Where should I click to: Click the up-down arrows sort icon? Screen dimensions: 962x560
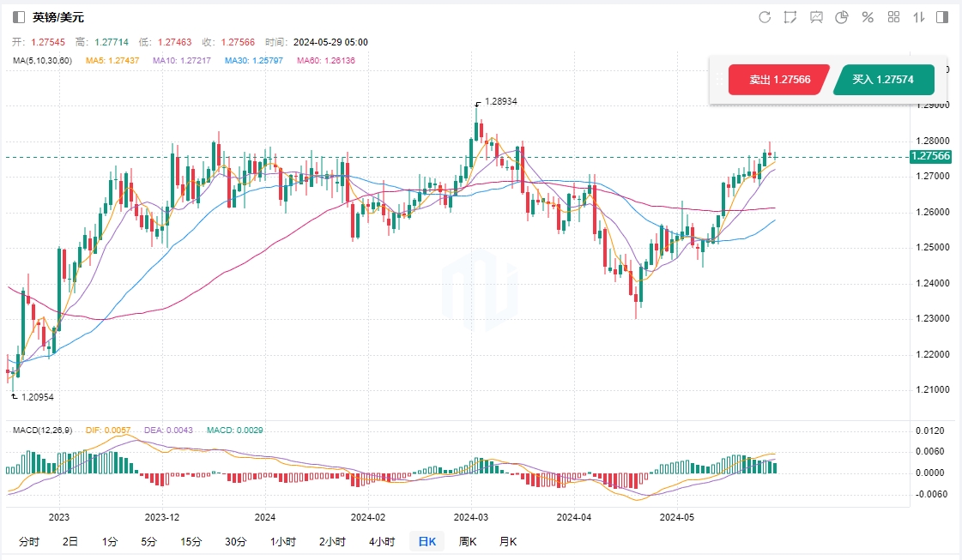click(918, 17)
